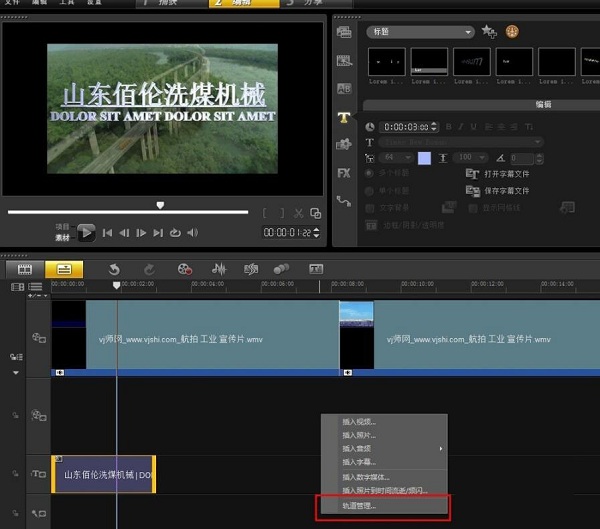The image size is (600, 529).
Task: Click the Ripple Editing lock icon
Action: click(x=16, y=357)
